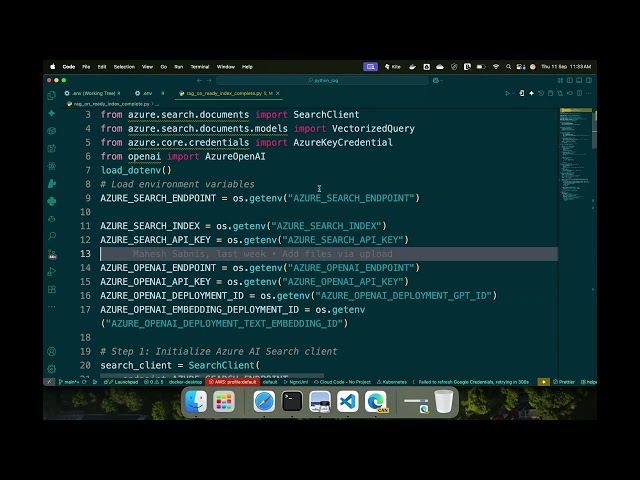Screen dimensions: 640x480
Task: Click rag_on_ready_index_complete.py breadcrumb
Action: click(x=111, y=104)
